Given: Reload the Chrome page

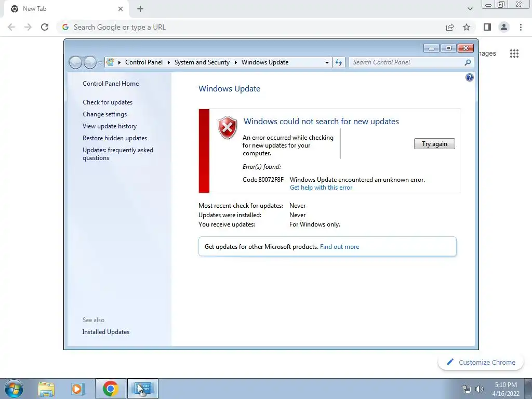Looking at the screenshot, I should pos(45,27).
